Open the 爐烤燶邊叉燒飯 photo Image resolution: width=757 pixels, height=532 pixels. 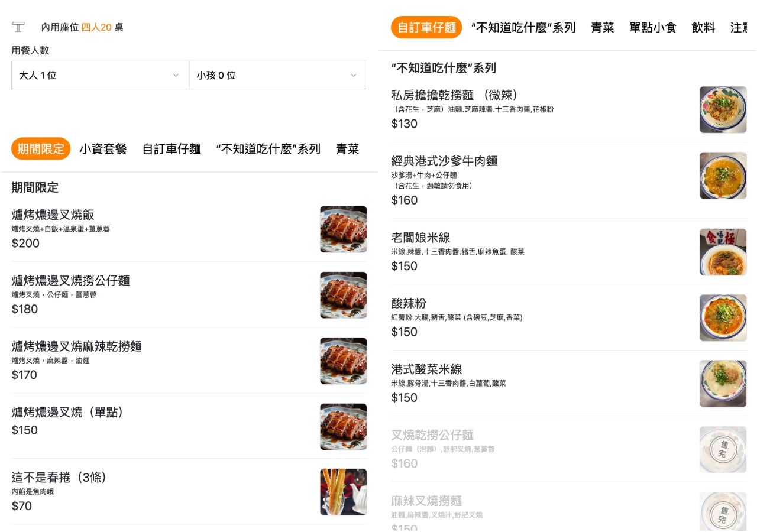344,229
